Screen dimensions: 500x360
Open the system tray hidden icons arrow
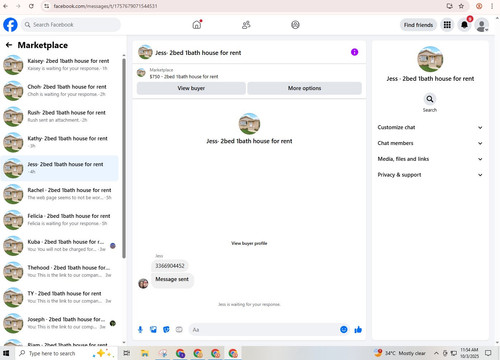pyautogui.click(x=436, y=353)
